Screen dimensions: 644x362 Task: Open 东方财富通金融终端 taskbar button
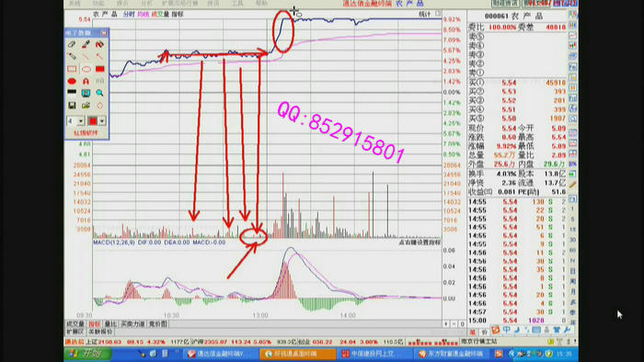(451, 354)
